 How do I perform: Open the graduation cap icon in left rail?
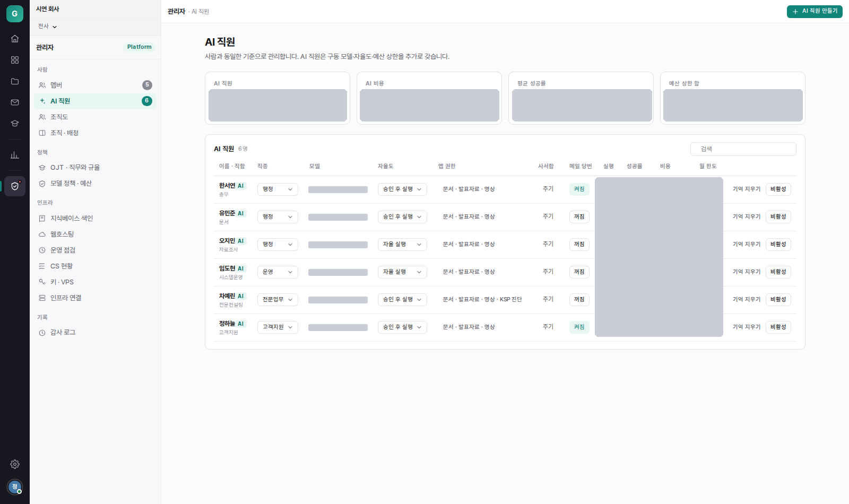click(15, 124)
